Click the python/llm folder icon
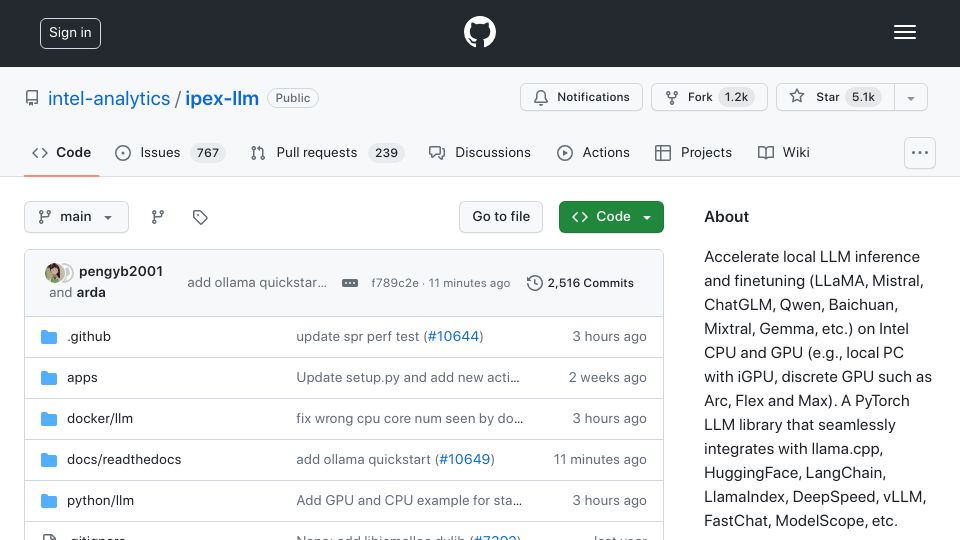Viewport: 960px width, 540px height. pyautogui.click(x=49, y=501)
